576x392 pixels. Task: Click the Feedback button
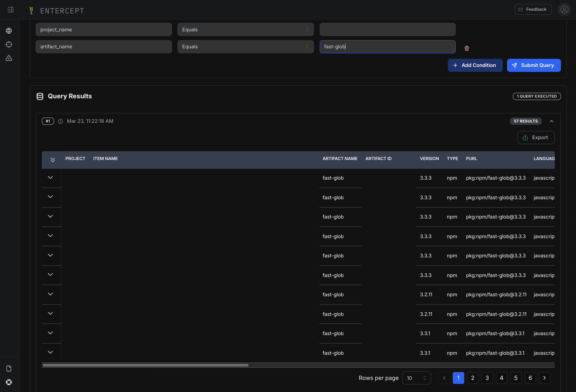(x=533, y=9)
